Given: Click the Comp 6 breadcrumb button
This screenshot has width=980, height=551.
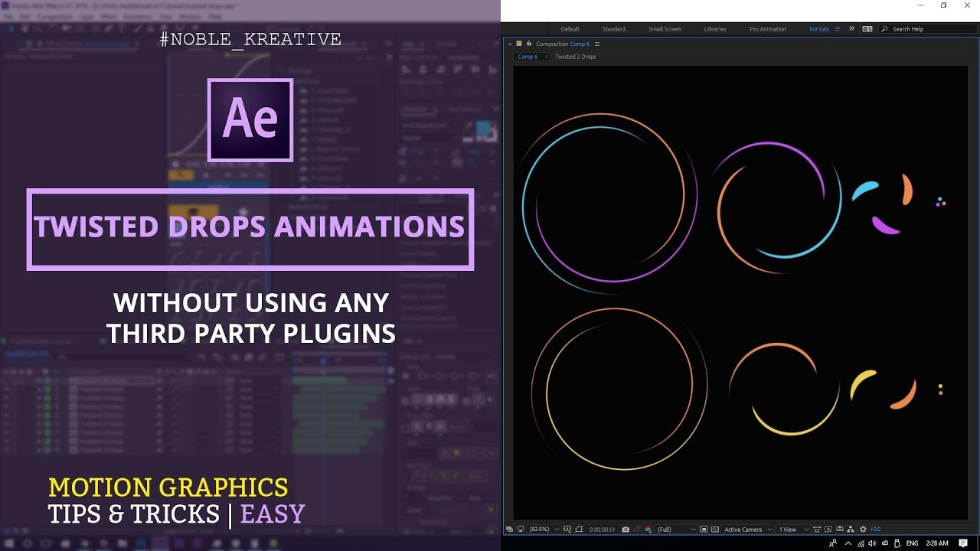Looking at the screenshot, I should [x=528, y=57].
